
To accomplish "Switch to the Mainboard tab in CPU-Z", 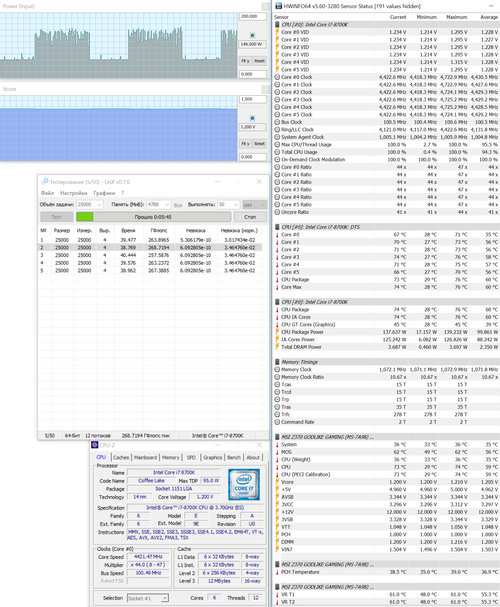I will point(146,458).
